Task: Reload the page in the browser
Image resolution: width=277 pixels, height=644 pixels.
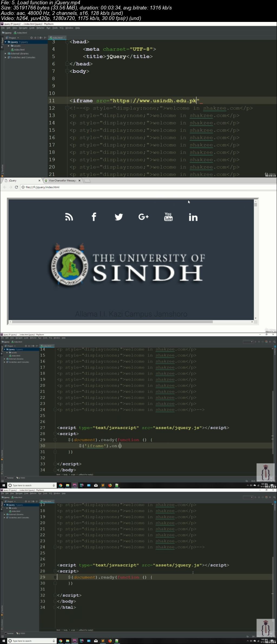Action: [x=17, y=187]
